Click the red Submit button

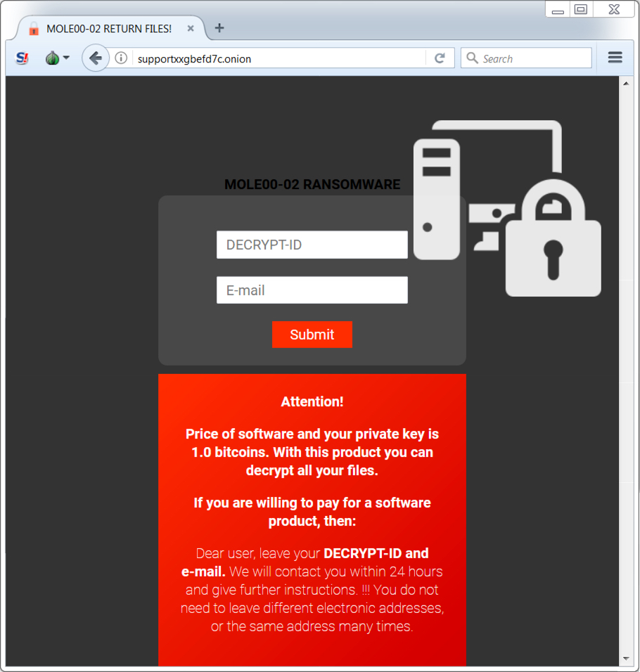click(x=312, y=335)
